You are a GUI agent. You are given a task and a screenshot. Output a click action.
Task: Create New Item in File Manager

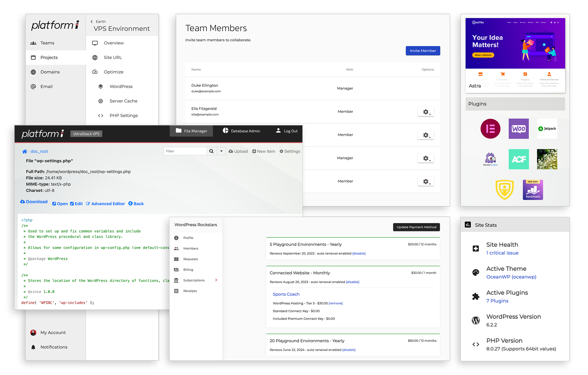263,151
